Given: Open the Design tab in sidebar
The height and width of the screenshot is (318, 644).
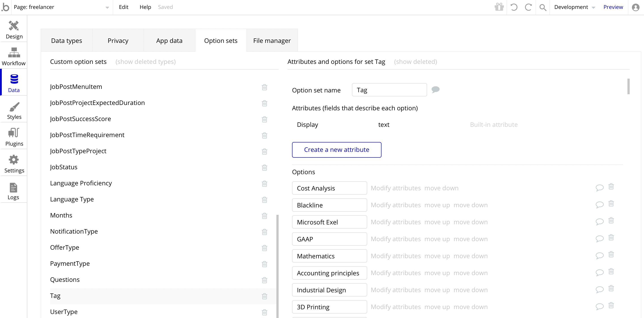Looking at the screenshot, I should pyautogui.click(x=14, y=30).
